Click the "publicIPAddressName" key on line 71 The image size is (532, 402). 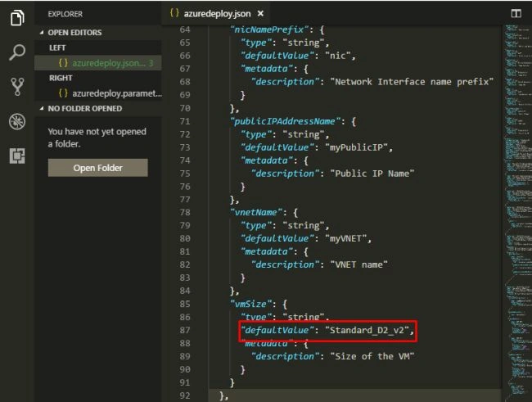(285, 121)
